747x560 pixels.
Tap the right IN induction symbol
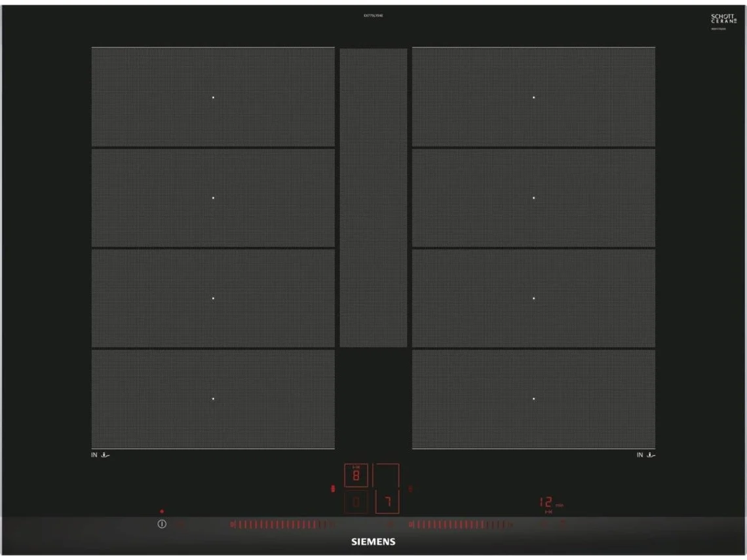point(646,455)
